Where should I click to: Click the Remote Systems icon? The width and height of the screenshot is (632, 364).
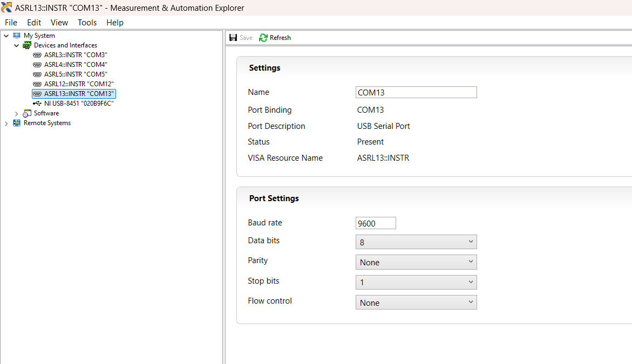click(17, 123)
